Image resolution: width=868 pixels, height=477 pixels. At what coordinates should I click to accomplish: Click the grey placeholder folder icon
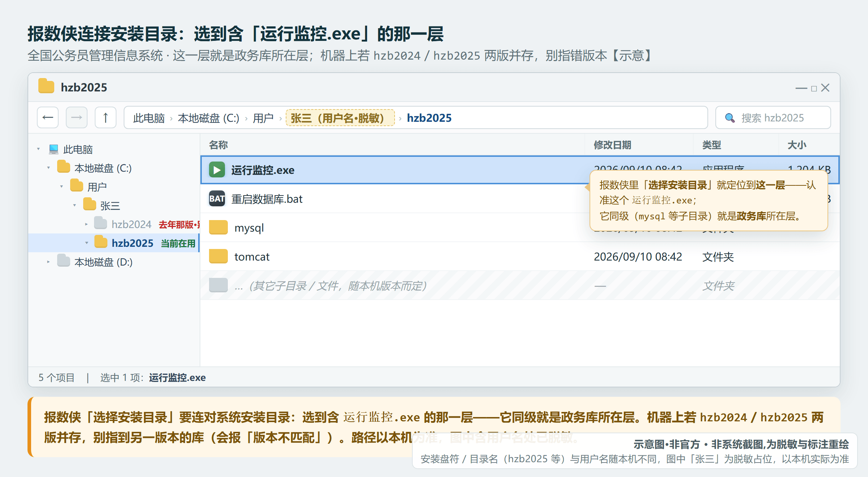[x=218, y=285]
